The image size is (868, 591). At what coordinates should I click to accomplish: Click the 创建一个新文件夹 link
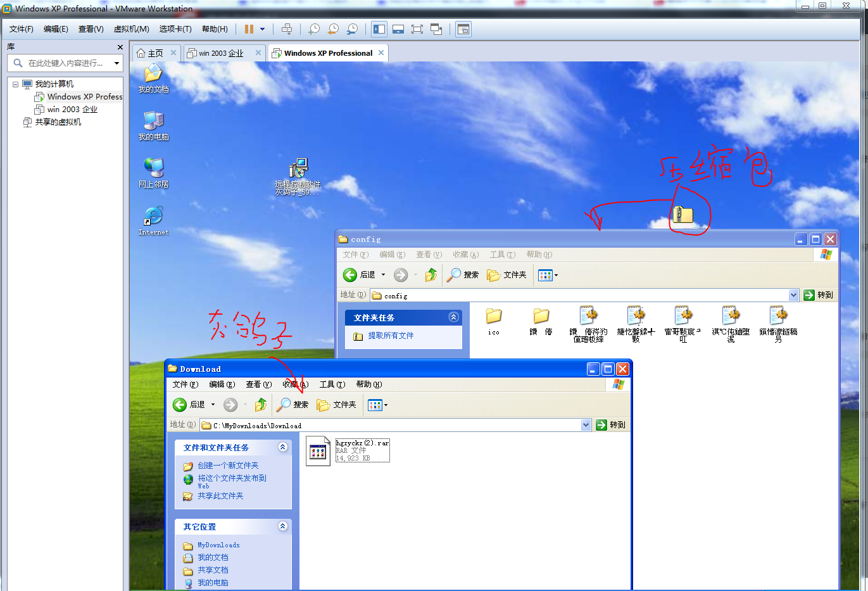(x=228, y=466)
